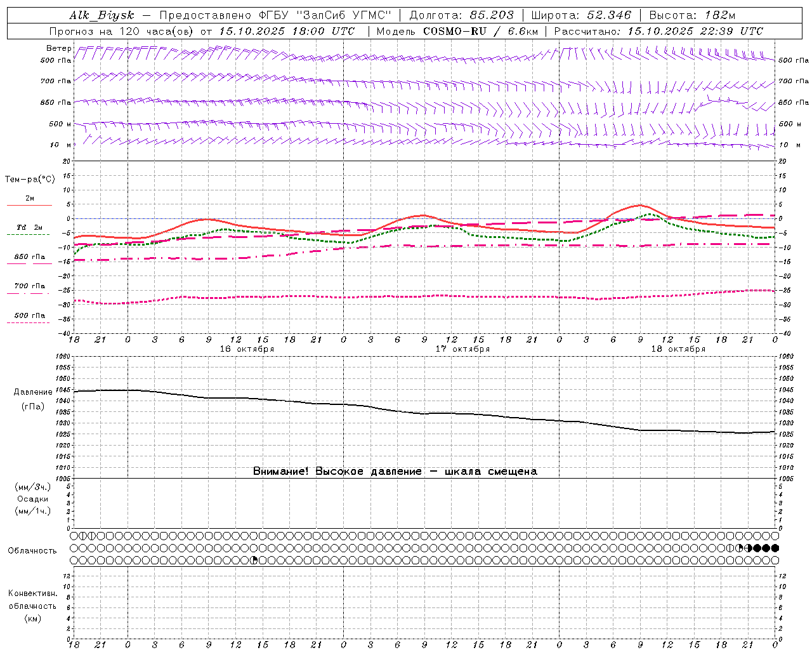Click the Высота: 182м text
This screenshot has width=812, height=650.
point(692,15)
